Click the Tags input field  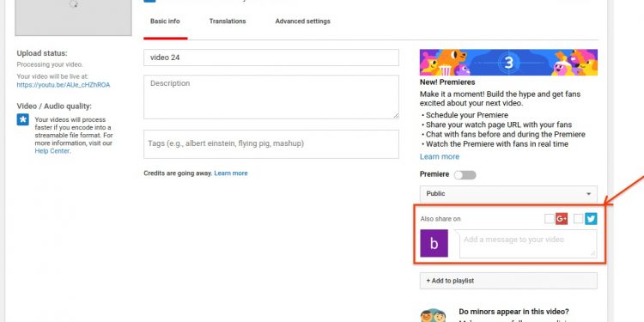[x=271, y=144]
